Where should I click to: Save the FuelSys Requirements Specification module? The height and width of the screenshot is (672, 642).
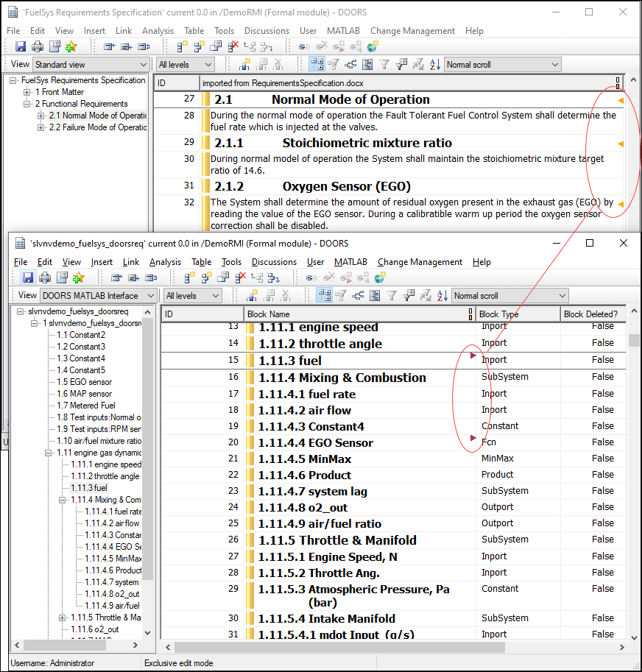click(21, 46)
